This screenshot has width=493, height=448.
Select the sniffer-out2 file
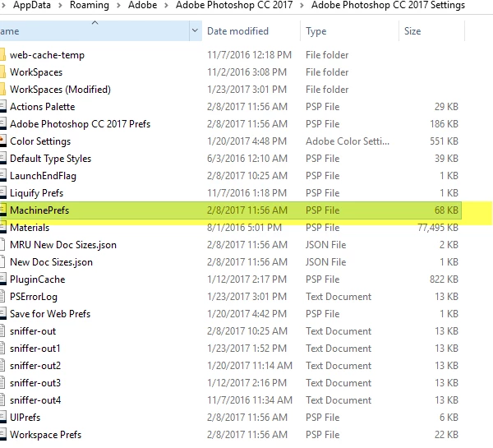pyautogui.click(x=35, y=366)
